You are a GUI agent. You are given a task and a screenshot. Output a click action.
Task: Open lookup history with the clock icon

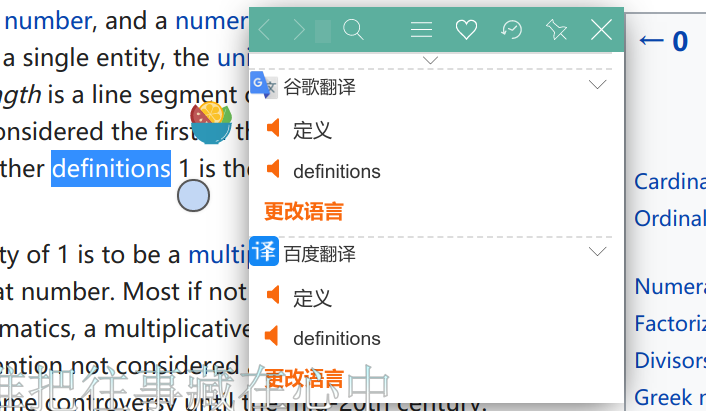point(511,30)
